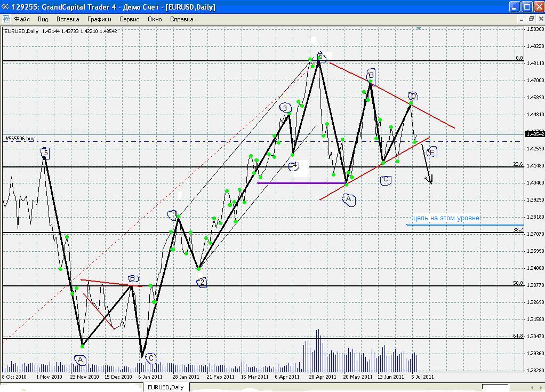Screen dimensions: 545x392
Task: Open the Файл menu
Action: [22, 19]
